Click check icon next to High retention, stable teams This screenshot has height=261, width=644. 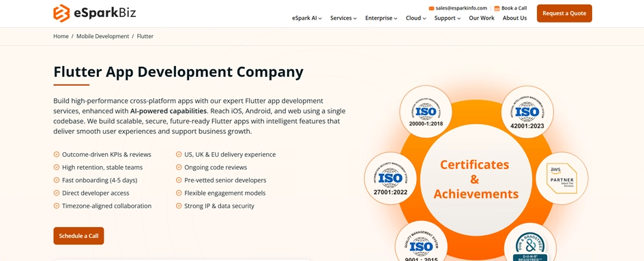click(57, 167)
